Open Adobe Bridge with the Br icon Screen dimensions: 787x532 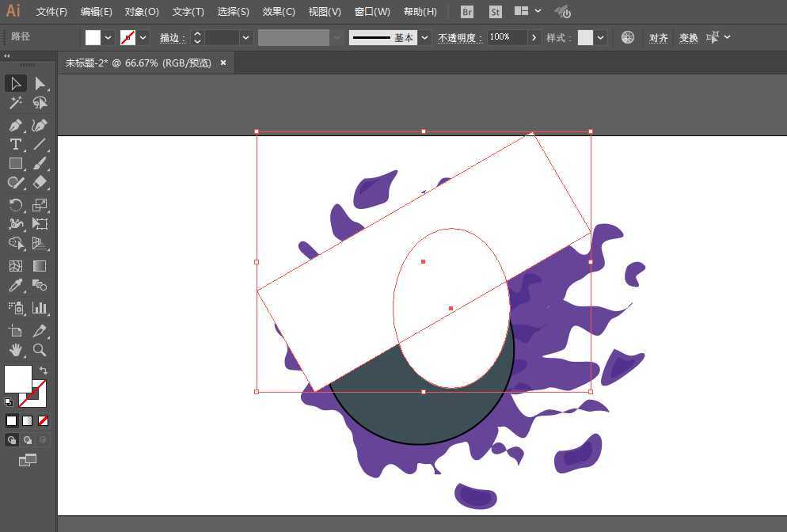467,12
